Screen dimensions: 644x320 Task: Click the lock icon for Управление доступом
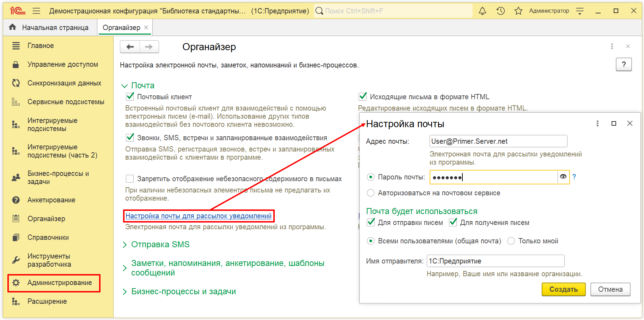(x=16, y=64)
